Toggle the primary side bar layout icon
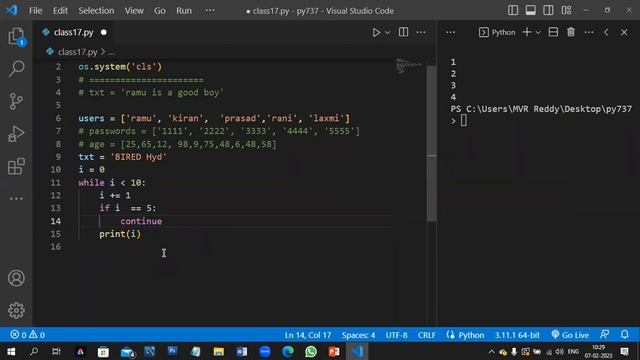Screen dimensions: 640x360 [x=513, y=11]
